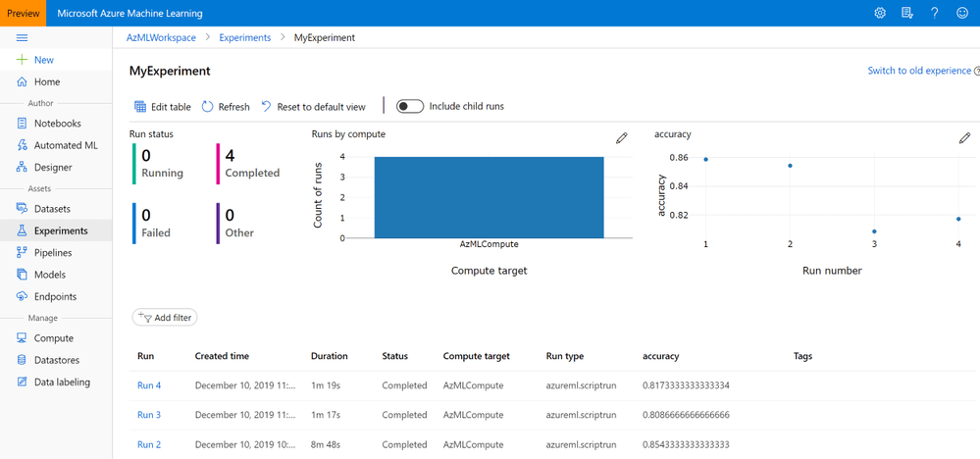Sort by the Created time column header
Image resolution: width=980 pixels, height=459 pixels.
pyautogui.click(x=222, y=356)
